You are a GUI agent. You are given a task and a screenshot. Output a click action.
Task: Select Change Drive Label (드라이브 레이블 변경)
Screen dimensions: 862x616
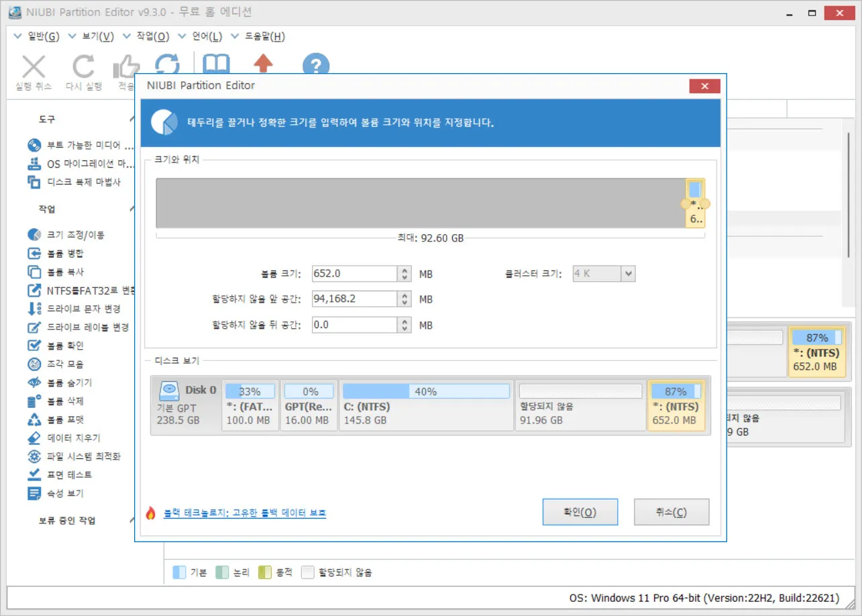click(78, 327)
